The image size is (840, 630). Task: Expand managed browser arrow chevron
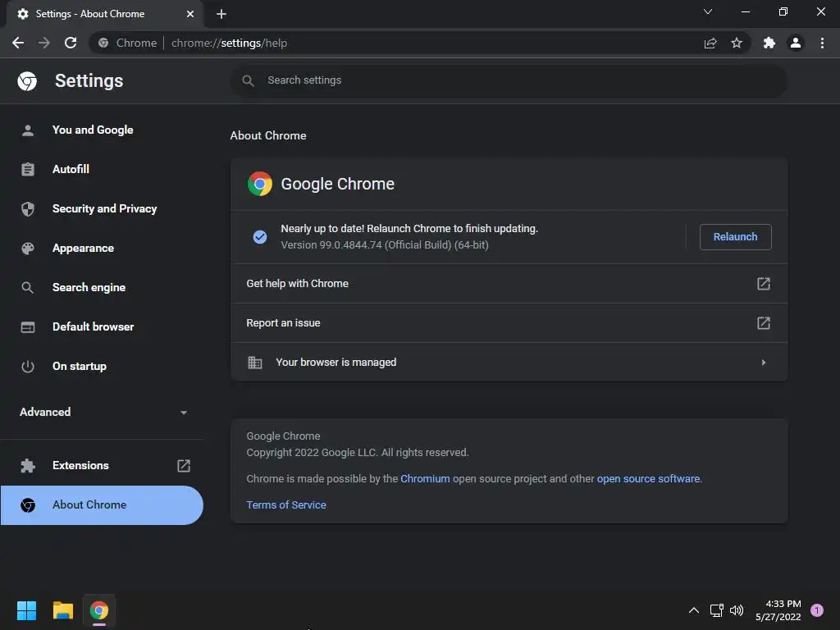[764, 363]
